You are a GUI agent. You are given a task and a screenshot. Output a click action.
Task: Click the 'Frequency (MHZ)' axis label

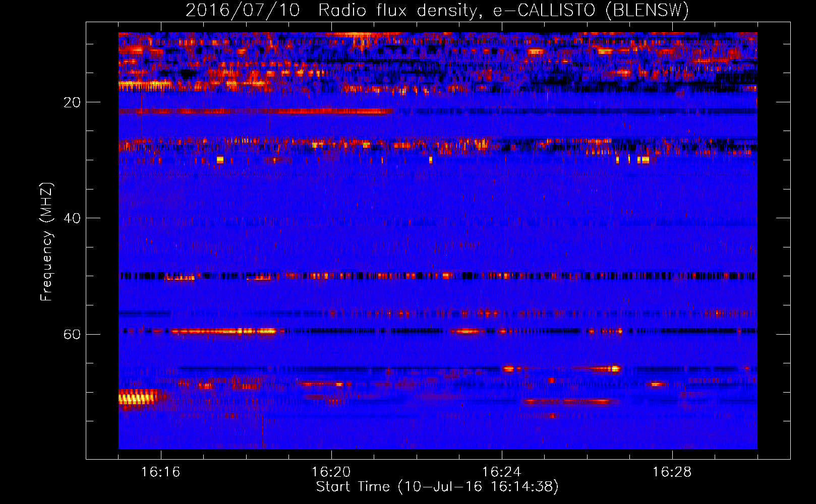[46, 241]
